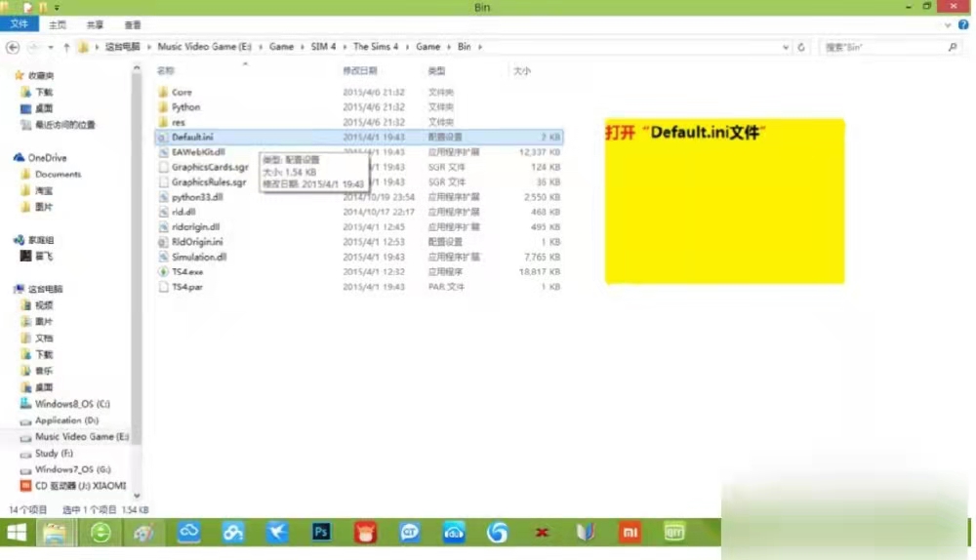Open the Core folder
Image resolution: width=976 pixels, height=560 pixels.
coord(182,93)
